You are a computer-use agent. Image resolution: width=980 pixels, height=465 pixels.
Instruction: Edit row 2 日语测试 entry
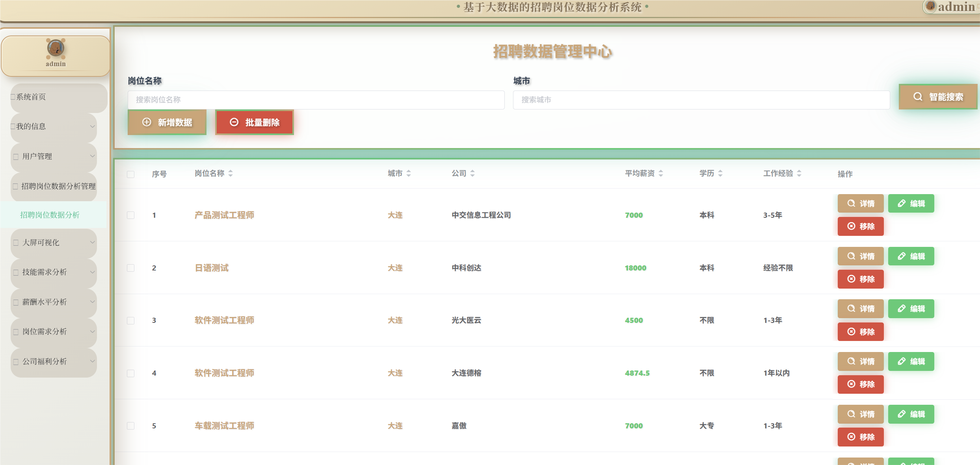[911, 256]
